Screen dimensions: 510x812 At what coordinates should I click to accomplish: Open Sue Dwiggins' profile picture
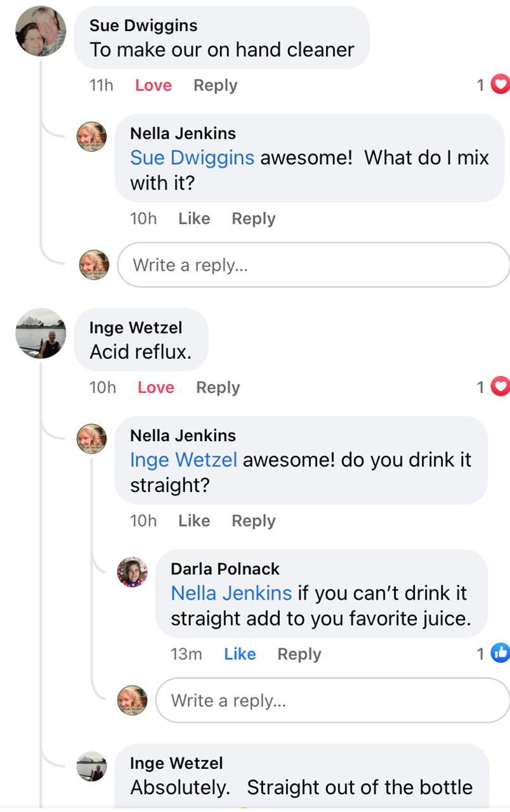pos(41,32)
